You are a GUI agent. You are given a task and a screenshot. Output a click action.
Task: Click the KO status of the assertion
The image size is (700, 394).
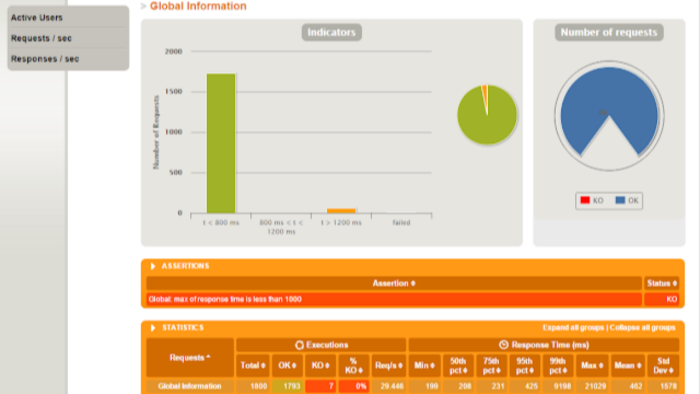662,299
